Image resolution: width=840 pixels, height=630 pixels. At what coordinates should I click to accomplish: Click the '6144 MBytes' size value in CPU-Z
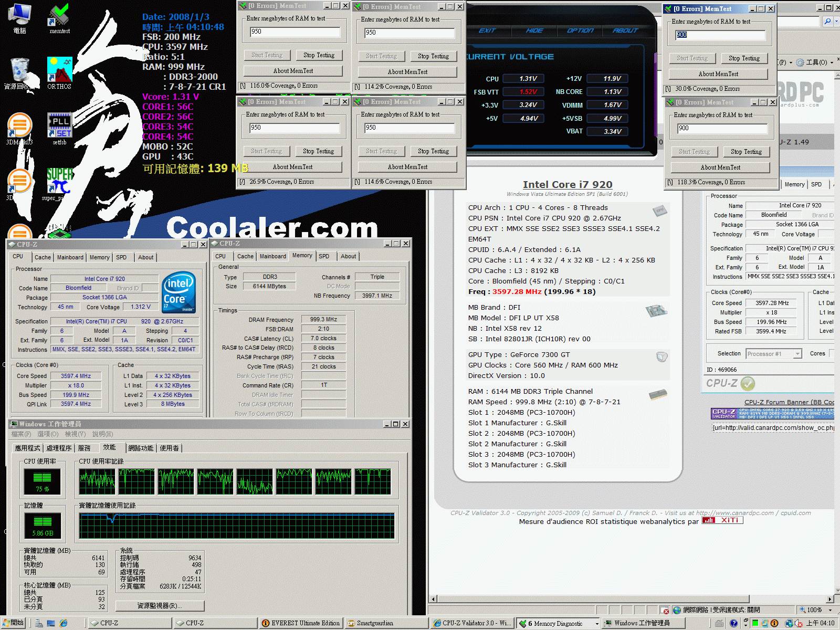[x=269, y=287]
